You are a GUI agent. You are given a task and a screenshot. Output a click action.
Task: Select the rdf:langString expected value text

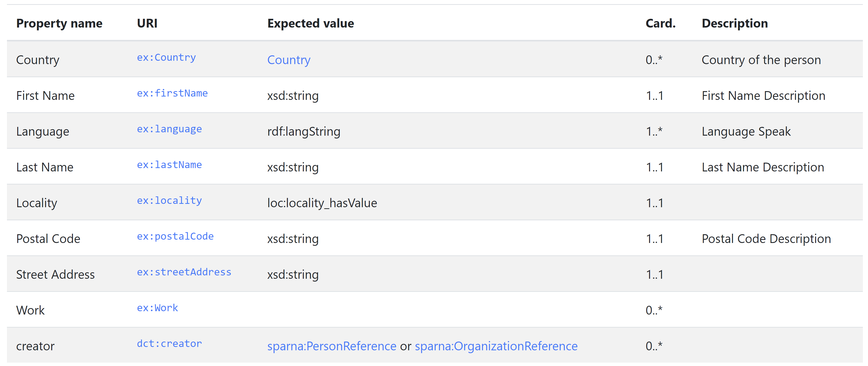304,132
